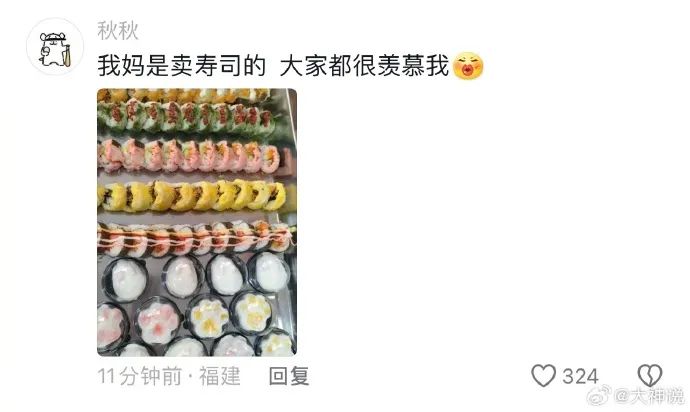Click the sushi row drizzled with mayonnaise
This screenshot has width=690, height=412.
[x=194, y=239]
